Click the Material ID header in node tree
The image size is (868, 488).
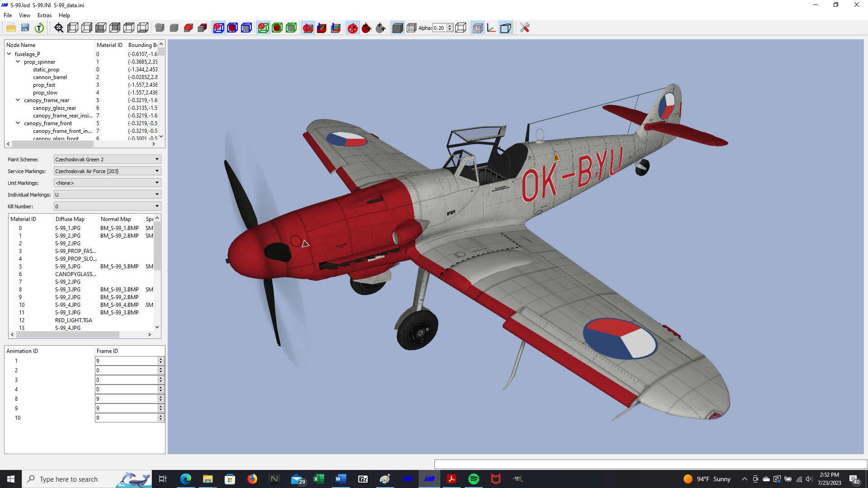click(110, 45)
